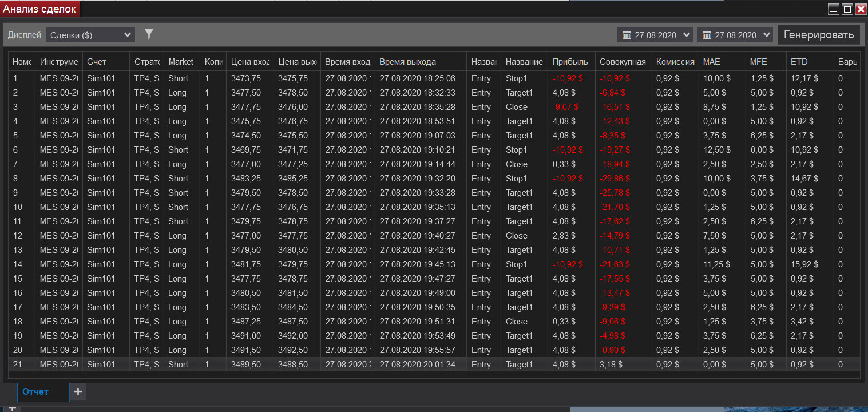Sort by the Совокупная column header
Image resolution: width=868 pixels, height=412 pixels.
[x=623, y=62]
